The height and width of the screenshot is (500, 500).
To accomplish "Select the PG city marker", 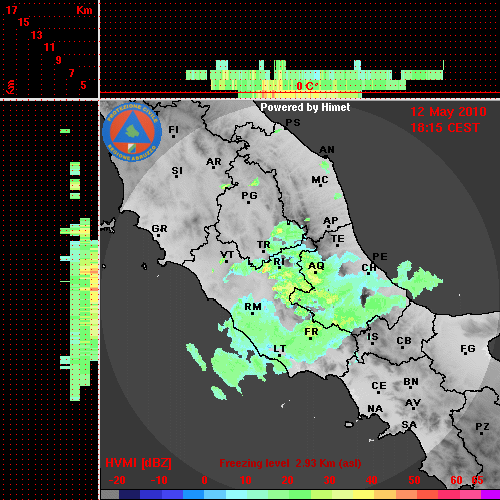I will tap(249, 197).
